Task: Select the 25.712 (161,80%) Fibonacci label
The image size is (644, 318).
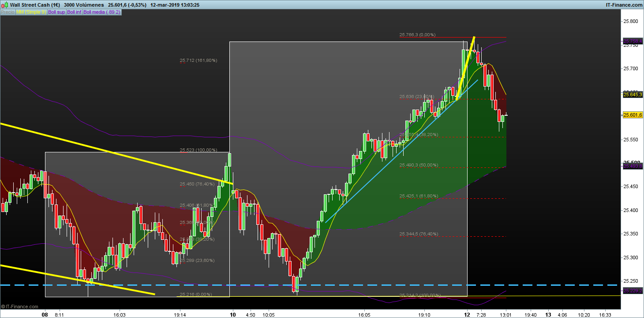Action: click(x=198, y=60)
